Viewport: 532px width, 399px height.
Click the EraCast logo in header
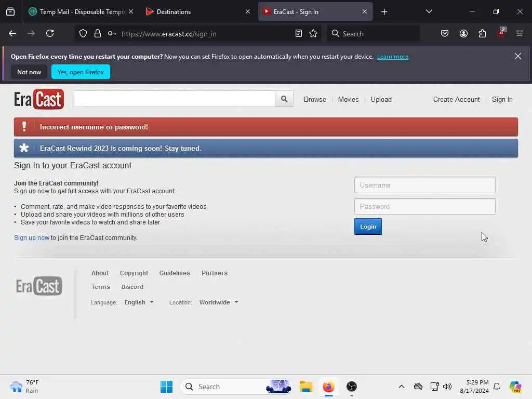click(39, 99)
